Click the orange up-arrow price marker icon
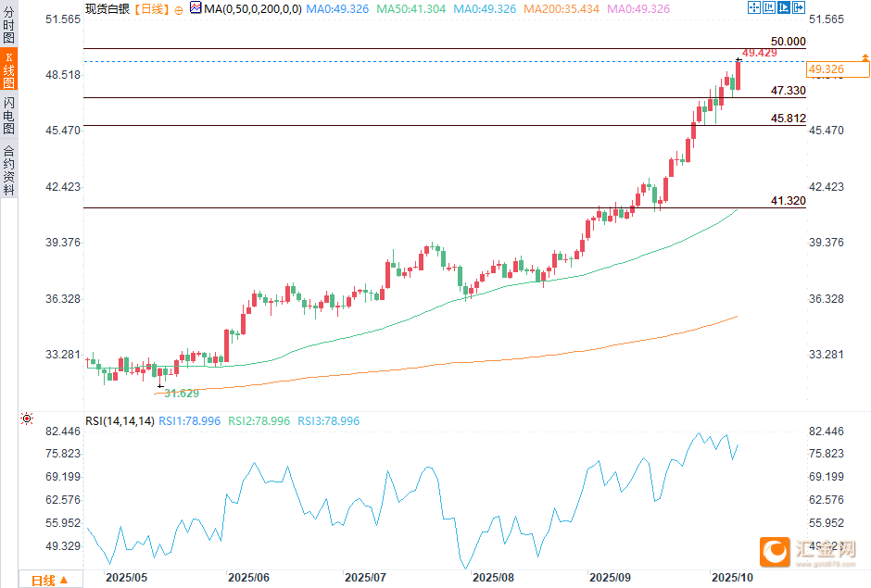 pos(865,58)
